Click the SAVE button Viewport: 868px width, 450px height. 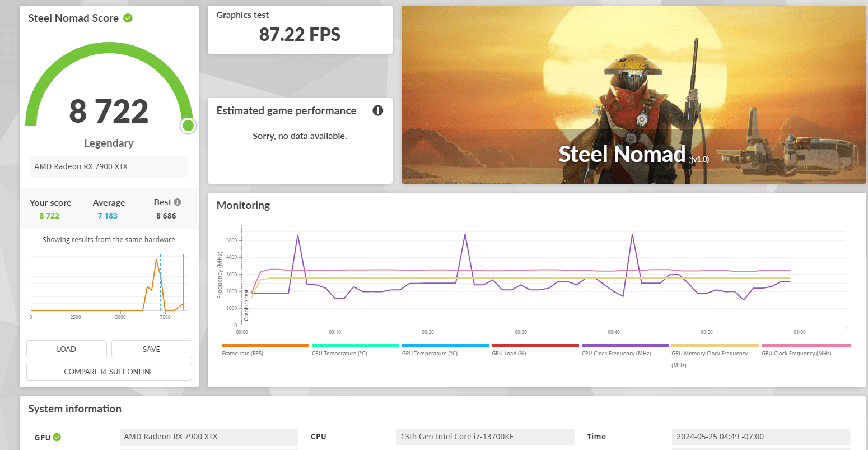click(151, 349)
